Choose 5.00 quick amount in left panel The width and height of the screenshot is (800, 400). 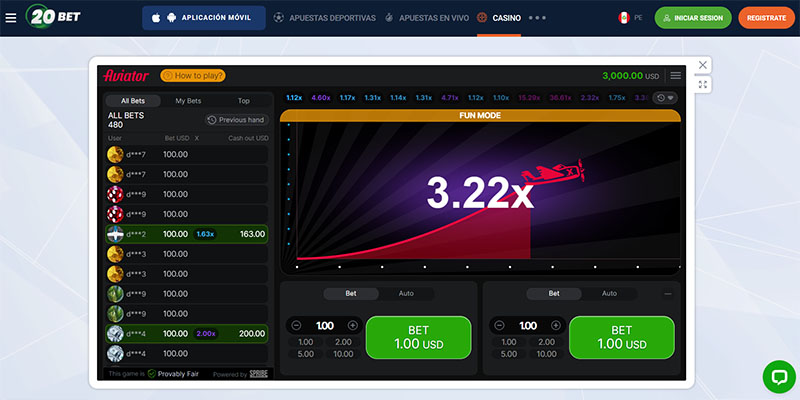coord(306,354)
